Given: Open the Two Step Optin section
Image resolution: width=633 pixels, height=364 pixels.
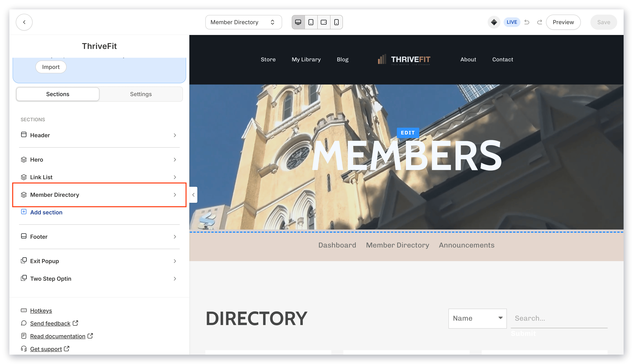Looking at the screenshot, I should pyautogui.click(x=99, y=278).
